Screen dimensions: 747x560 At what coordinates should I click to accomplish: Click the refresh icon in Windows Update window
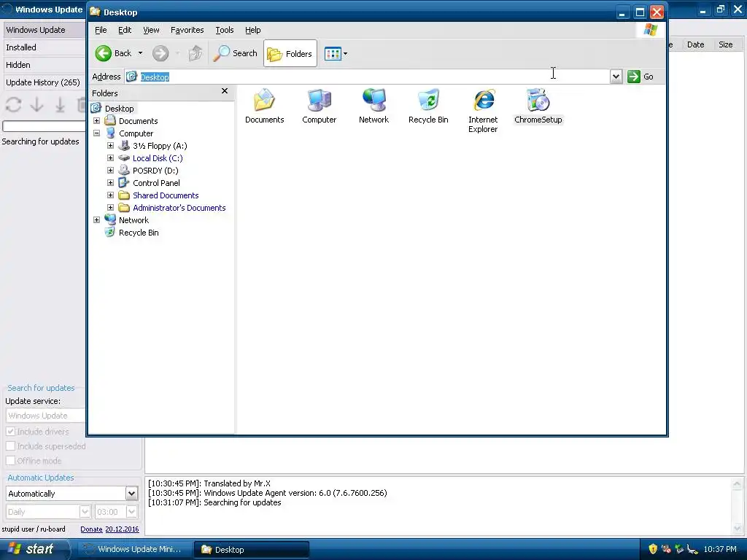click(x=13, y=105)
